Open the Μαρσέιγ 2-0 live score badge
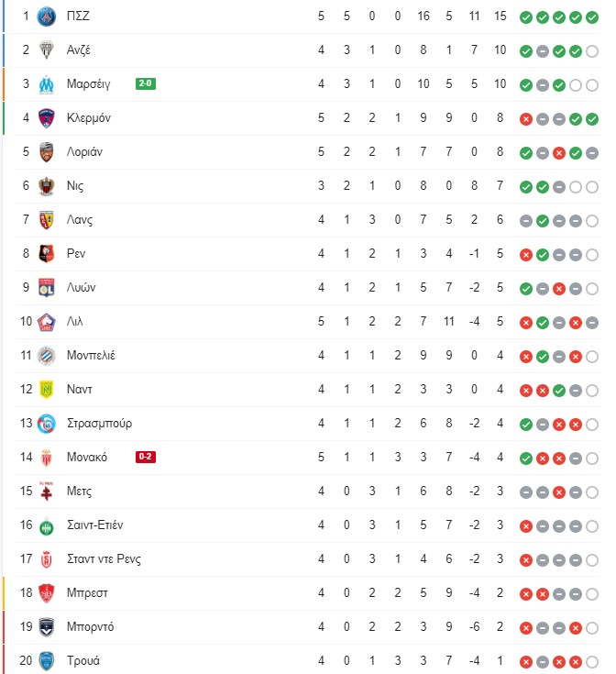The height and width of the screenshot is (674, 616). coord(146,83)
